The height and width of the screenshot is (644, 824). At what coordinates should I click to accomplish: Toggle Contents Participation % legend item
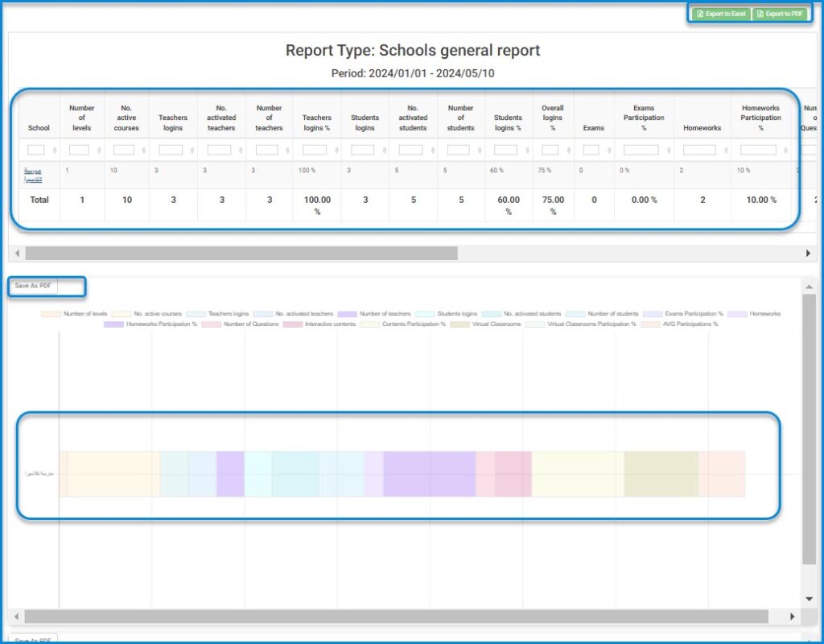(402, 324)
